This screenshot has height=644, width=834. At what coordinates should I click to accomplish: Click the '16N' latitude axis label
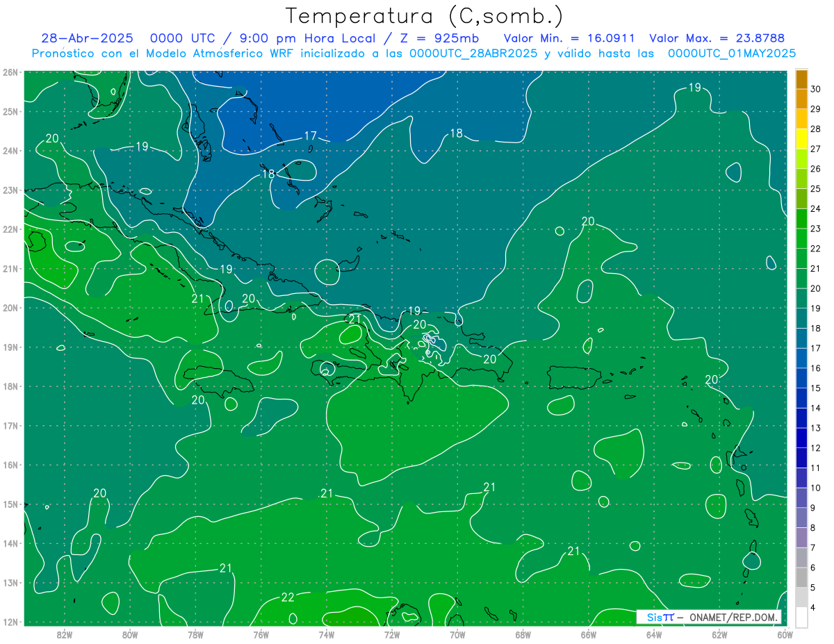click(10, 465)
